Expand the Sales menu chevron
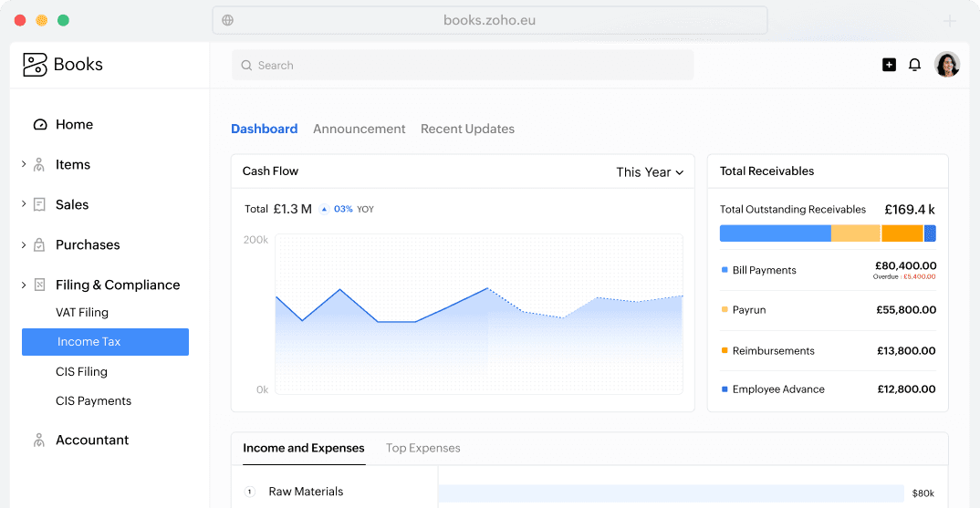 tap(24, 203)
